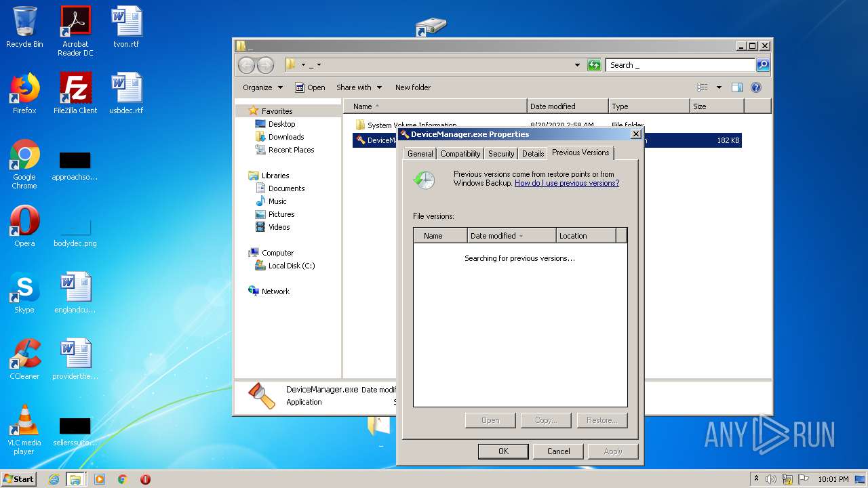The height and width of the screenshot is (488, 868).
Task: Change view icon in Explorer toolbar
Action: 703,87
